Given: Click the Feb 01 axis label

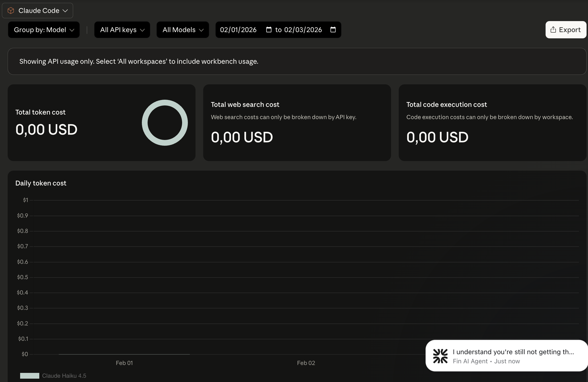Looking at the screenshot, I should 124,363.
